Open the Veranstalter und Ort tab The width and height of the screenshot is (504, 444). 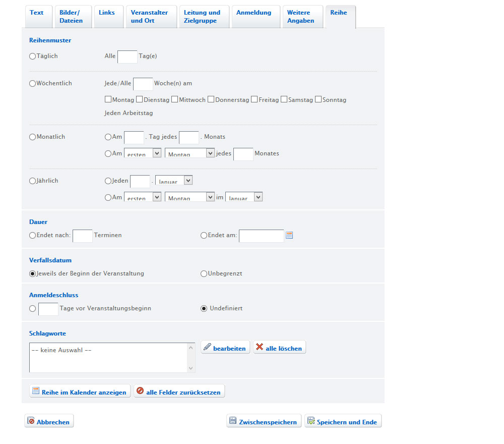pos(150,17)
